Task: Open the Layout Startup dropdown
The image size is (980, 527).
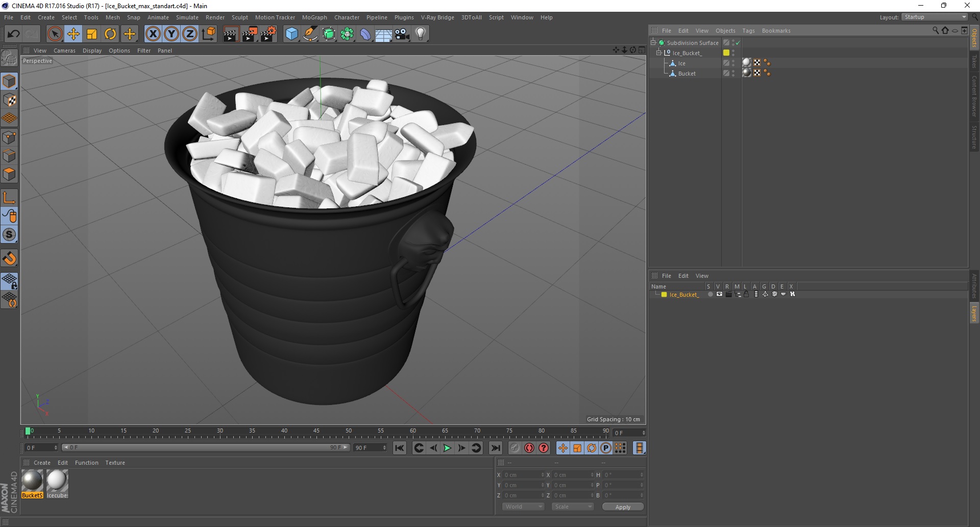Action: click(x=935, y=17)
